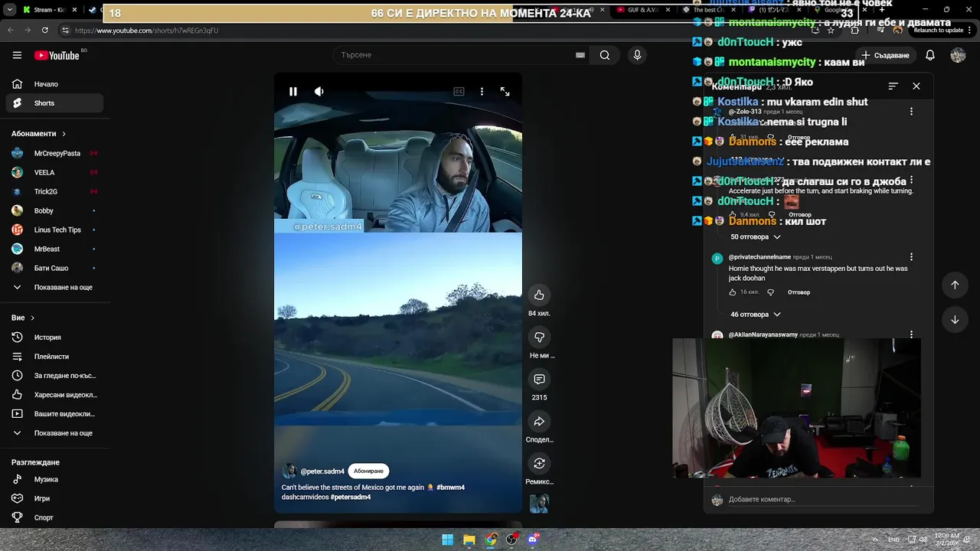The image size is (980, 551).
Task: Mute the short's volume
Action: [x=319, y=92]
